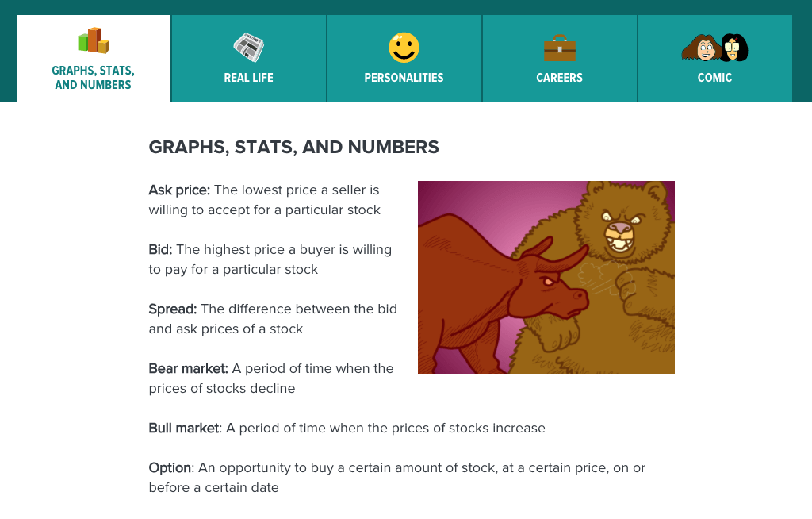Open the Graphs, Stats, and Numbers tab
The image size is (812, 519).
[94, 78]
